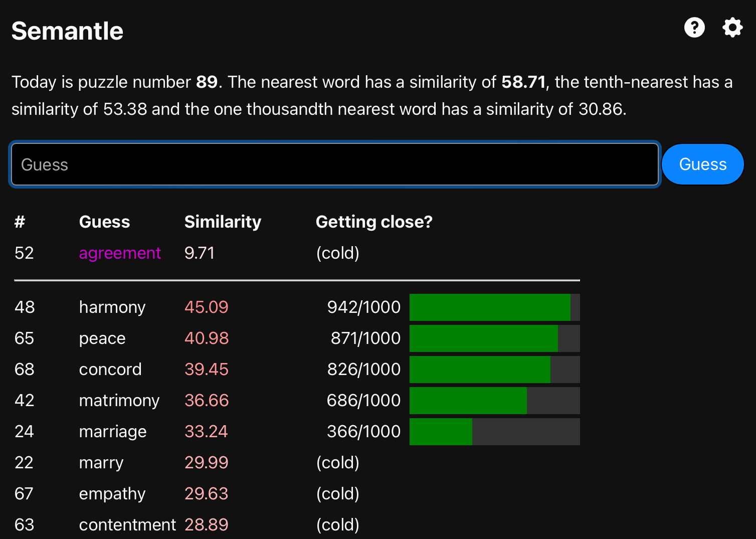Sort by Getting close? column header
This screenshot has width=756, height=539.
click(x=374, y=222)
